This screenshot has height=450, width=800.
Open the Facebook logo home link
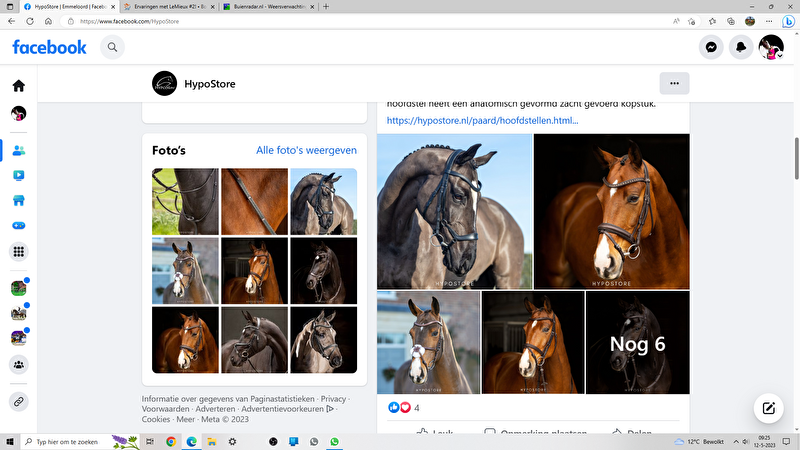pyautogui.click(x=49, y=47)
